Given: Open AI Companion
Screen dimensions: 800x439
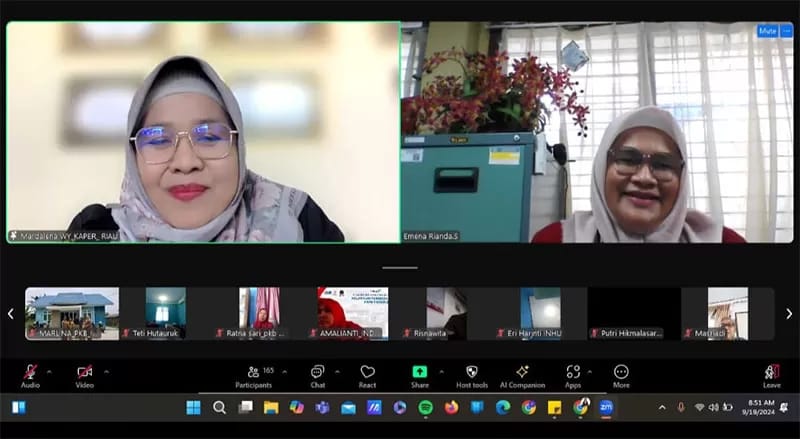Looking at the screenshot, I should pos(522,377).
